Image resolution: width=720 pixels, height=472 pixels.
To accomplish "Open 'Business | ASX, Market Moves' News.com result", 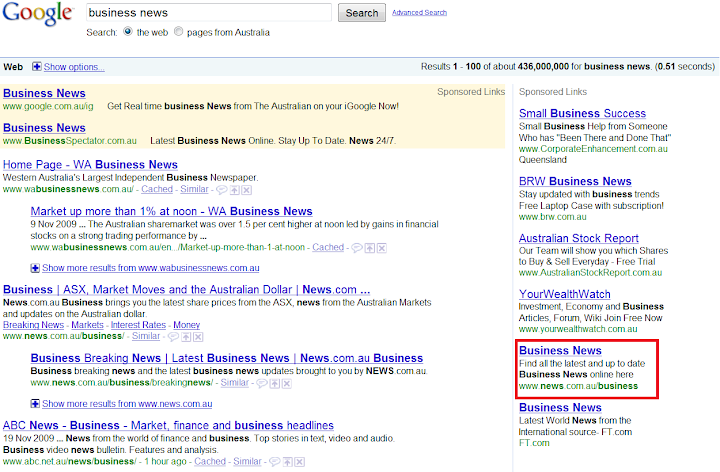I will [x=186, y=290].
